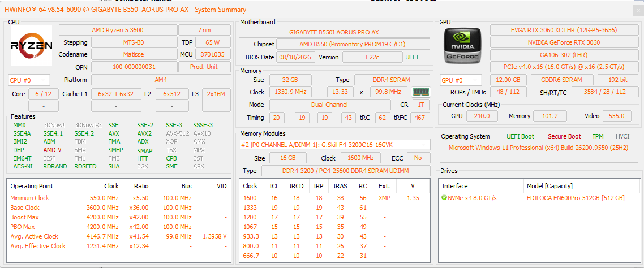Screen dimensions: 644x268
Task: Click the GA106-302 (LHR) chip field
Action: (564, 55)
